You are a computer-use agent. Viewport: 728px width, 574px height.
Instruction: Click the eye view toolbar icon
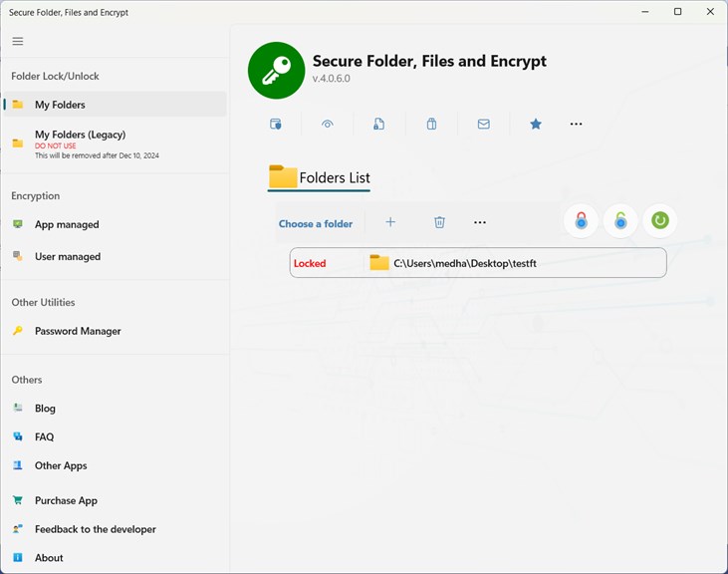[328, 124]
